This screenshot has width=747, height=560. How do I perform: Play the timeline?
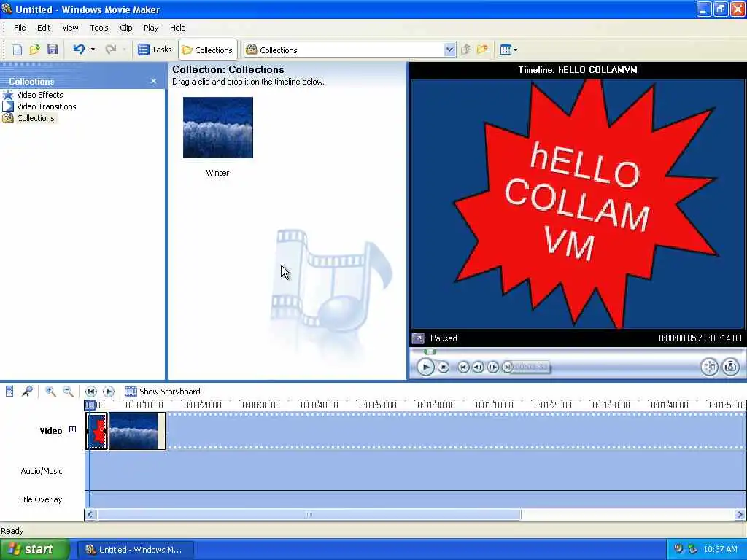tap(109, 392)
